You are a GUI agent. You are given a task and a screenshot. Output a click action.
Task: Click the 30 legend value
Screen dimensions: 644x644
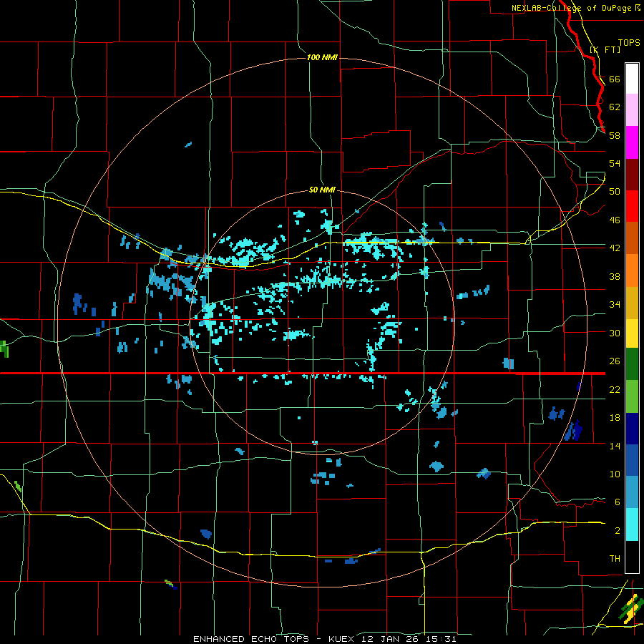click(615, 333)
